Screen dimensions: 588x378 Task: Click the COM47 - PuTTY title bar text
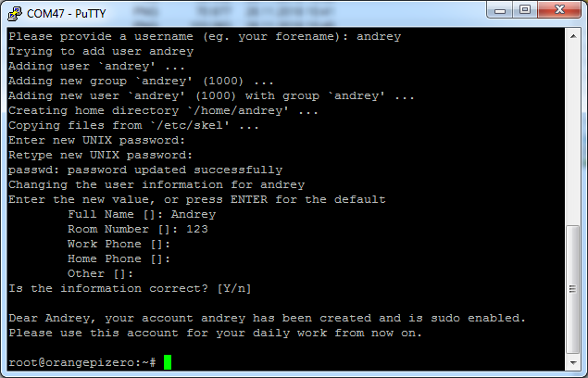point(67,14)
